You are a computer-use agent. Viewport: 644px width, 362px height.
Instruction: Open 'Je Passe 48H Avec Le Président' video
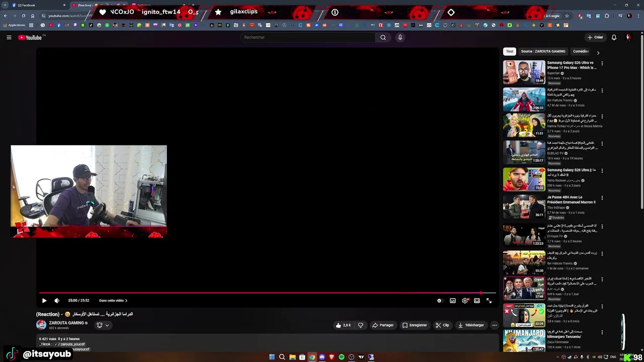(x=524, y=207)
